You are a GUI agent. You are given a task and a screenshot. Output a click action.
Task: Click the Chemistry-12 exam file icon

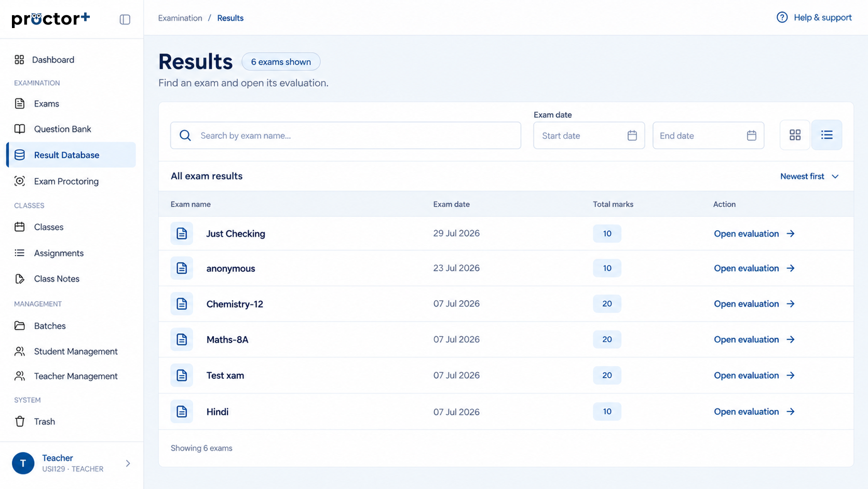pos(182,303)
